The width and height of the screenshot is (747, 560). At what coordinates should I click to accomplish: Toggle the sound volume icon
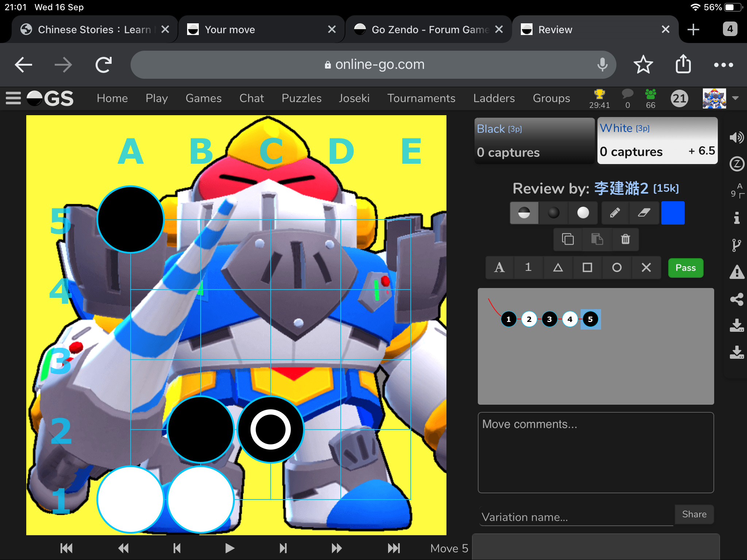736,137
